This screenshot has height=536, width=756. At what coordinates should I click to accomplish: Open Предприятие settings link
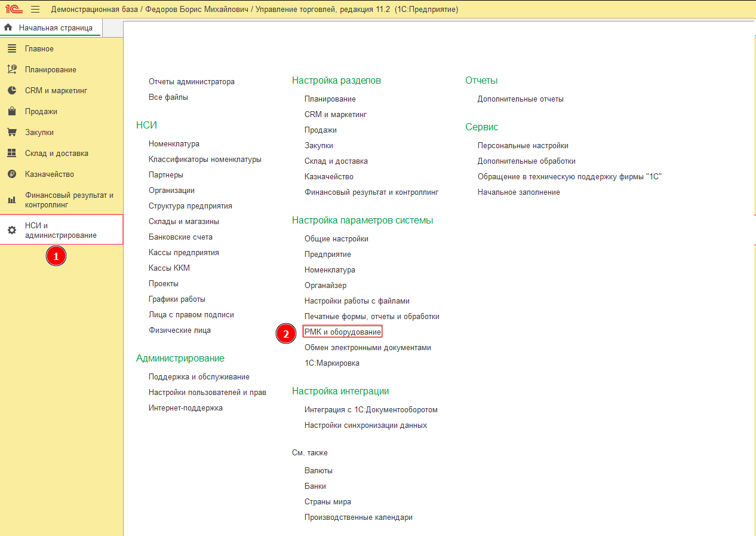(328, 255)
